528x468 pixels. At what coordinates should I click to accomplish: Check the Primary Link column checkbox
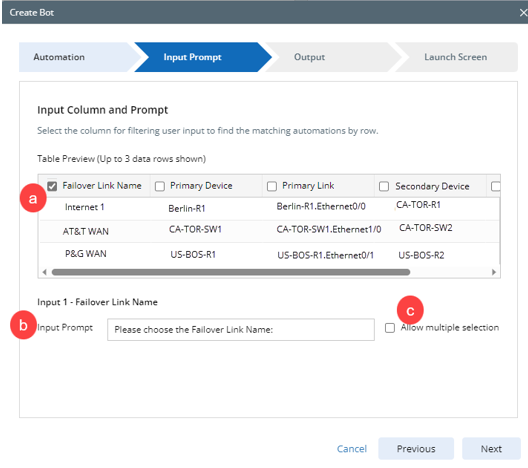point(272,186)
